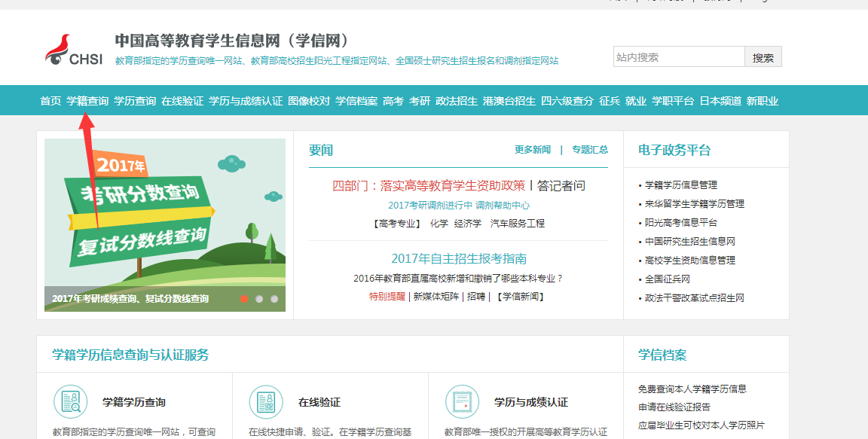The width and height of the screenshot is (868, 439).
Task: Open 调剂帮助中心 link
Action: click(503, 205)
